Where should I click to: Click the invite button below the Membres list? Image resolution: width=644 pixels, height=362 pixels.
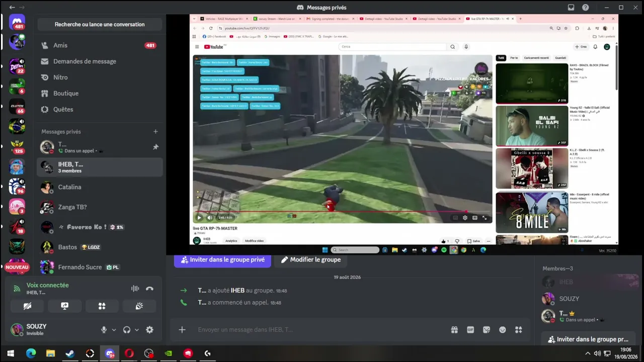588,339
